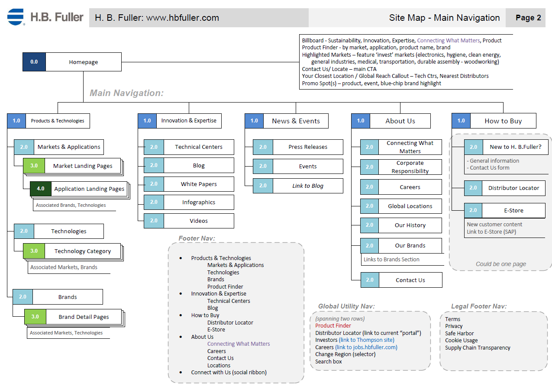The height and width of the screenshot is (392, 552).
Task: Select the Innovation & Expertise node box
Action: (180, 121)
